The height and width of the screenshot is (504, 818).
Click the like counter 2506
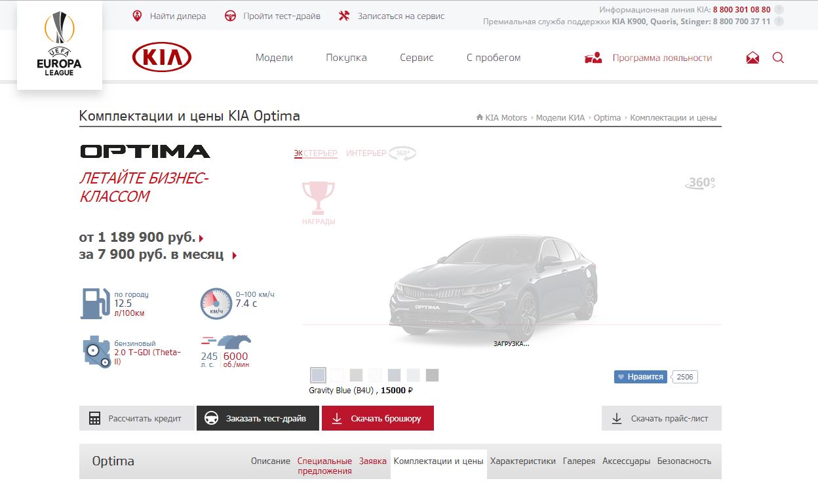pyautogui.click(x=684, y=377)
